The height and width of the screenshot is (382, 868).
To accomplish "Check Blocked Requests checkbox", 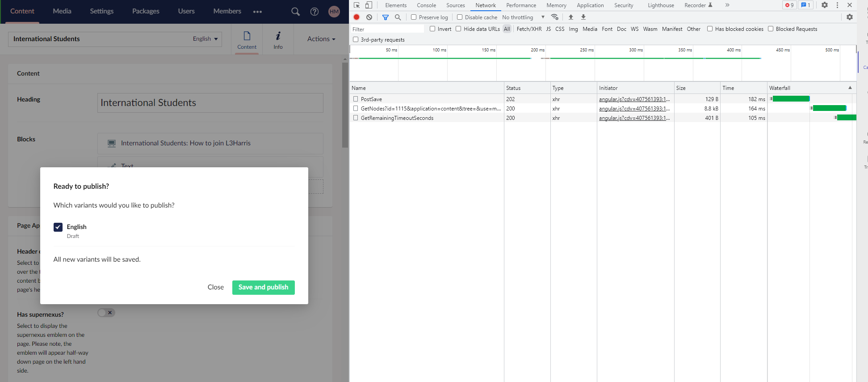I will 771,29.
